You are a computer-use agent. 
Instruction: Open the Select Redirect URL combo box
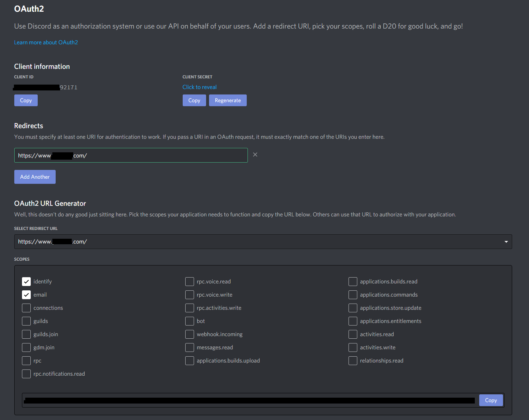(x=262, y=242)
